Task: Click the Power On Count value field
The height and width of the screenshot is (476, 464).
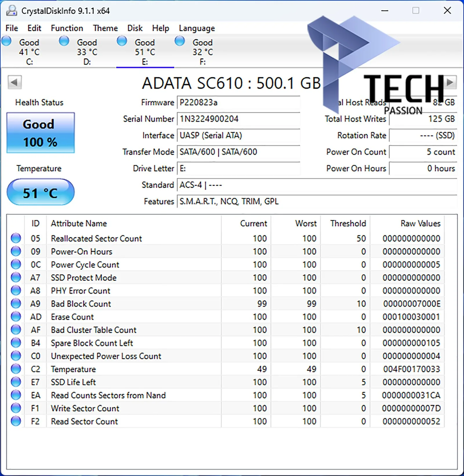Action: [423, 152]
